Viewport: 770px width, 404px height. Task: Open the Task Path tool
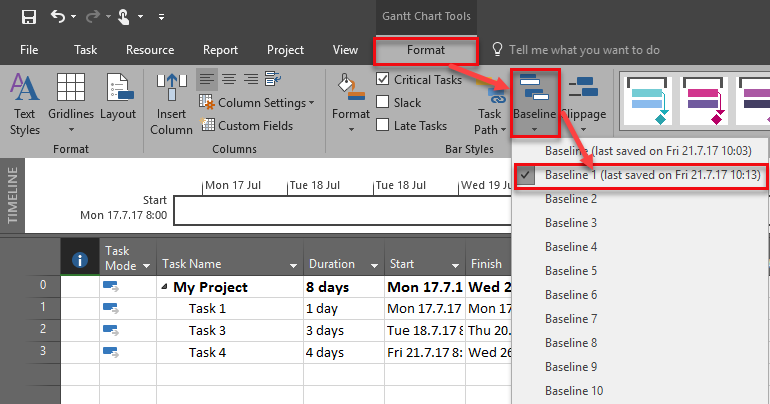488,110
